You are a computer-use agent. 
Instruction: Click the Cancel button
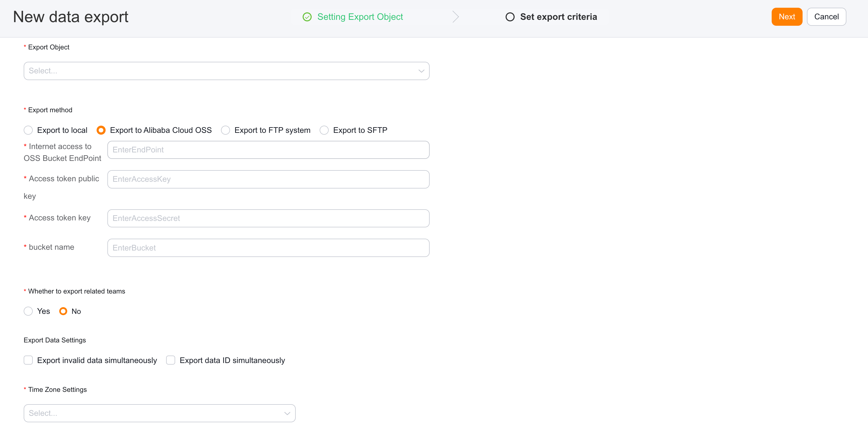[826, 17]
